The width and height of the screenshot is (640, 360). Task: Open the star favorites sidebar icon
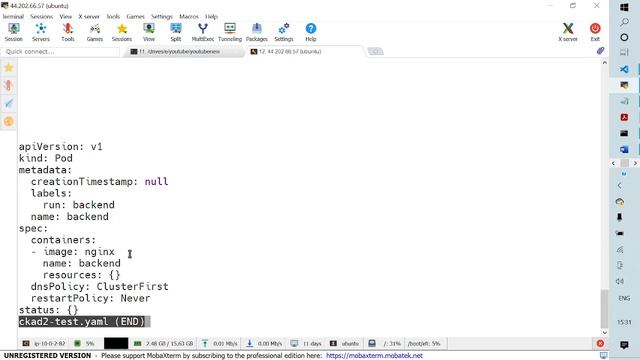(9, 68)
